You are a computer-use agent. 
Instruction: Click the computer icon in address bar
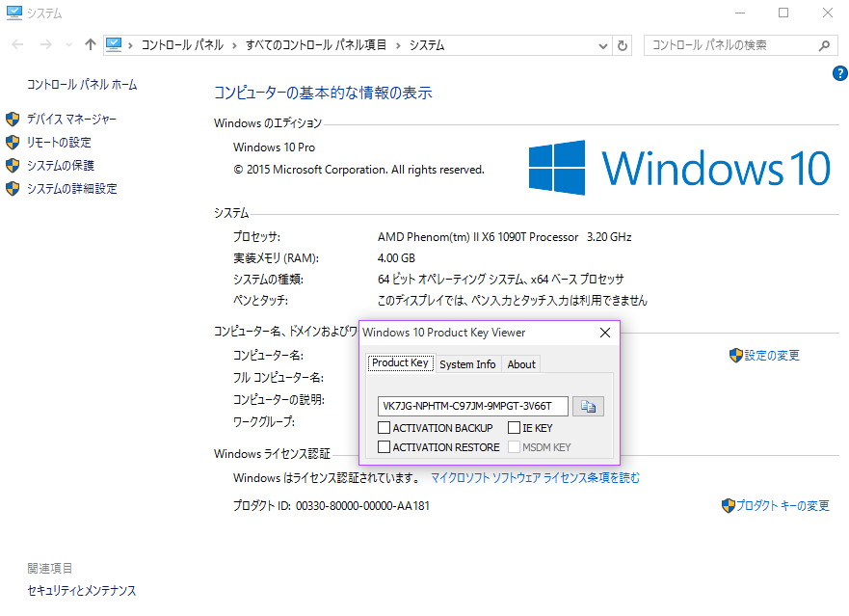click(114, 44)
